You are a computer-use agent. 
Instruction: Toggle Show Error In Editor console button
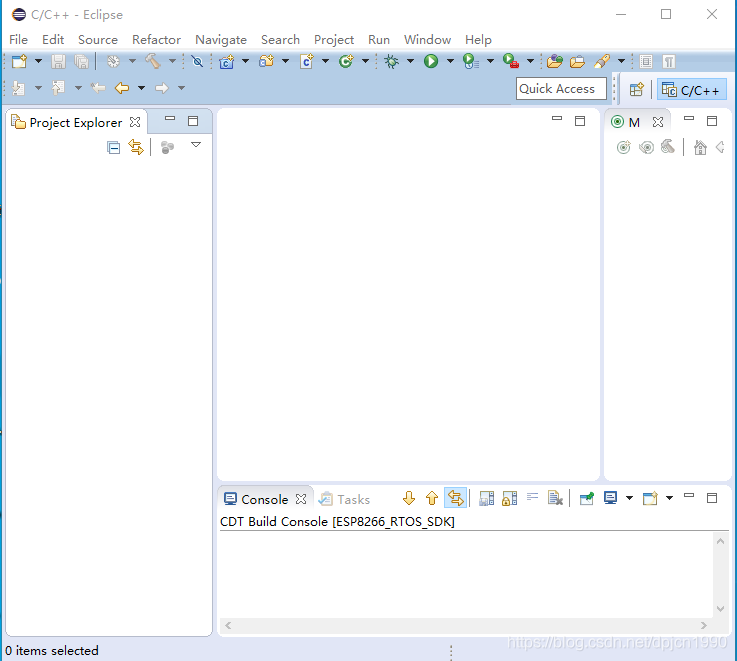pyautogui.click(x=455, y=498)
